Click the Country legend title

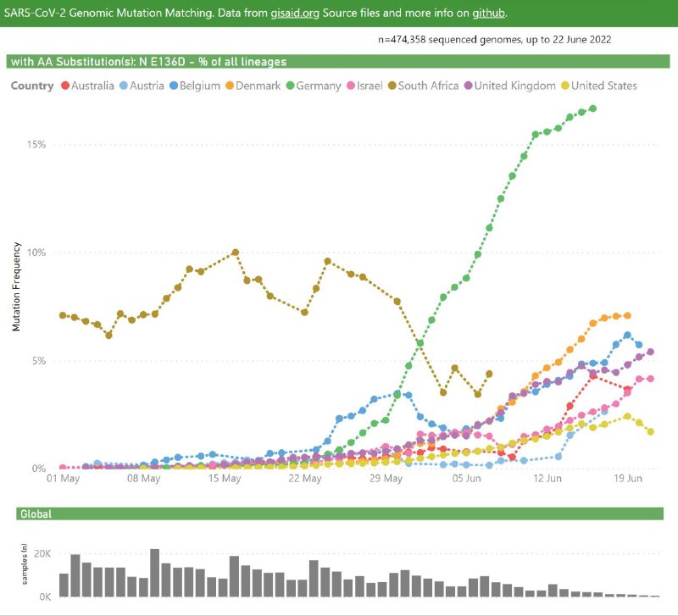click(32, 86)
